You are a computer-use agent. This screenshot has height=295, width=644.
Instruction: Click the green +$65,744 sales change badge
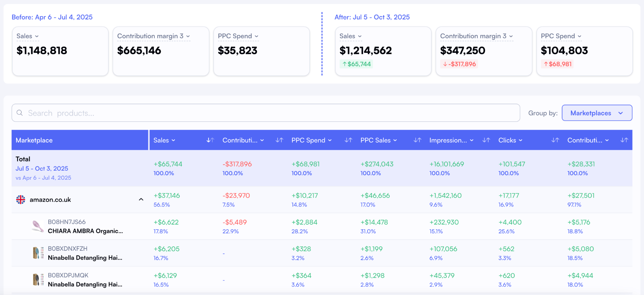tap(356, 64)
